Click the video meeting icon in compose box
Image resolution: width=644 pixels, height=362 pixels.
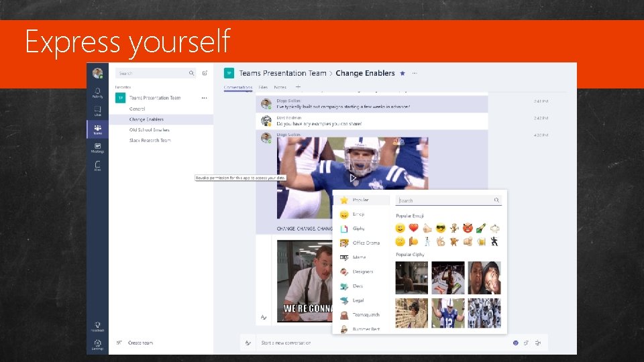pyautogui.click(x=537, y=343)
